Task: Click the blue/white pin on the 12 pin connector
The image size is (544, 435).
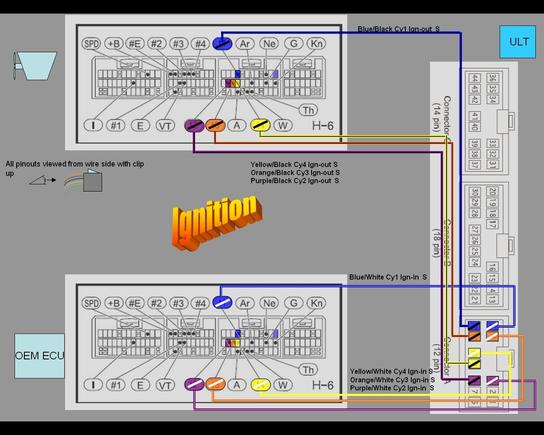Action: click(x=492, y=326)
